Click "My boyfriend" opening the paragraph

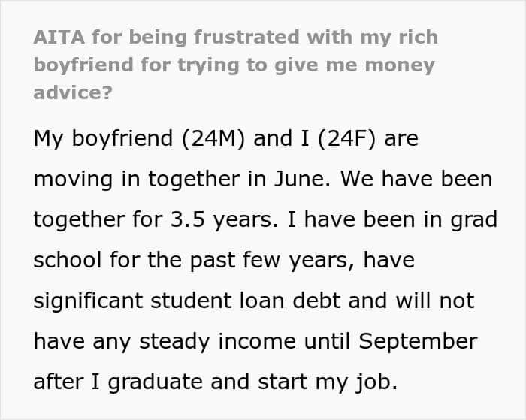tap(103, 139)
